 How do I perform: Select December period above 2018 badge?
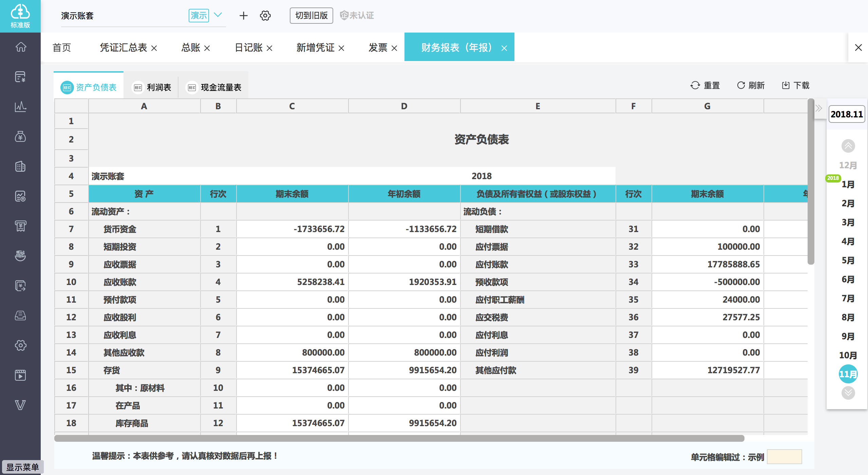[848, 165]
